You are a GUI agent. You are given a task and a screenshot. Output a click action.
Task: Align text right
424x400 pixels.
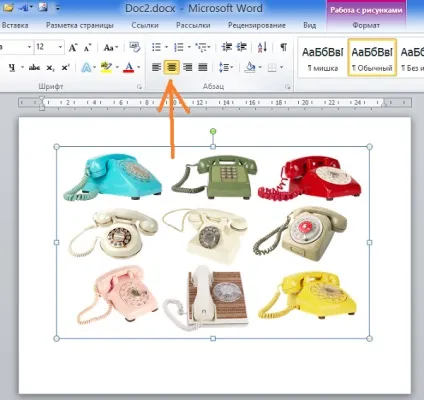click(188, 67)
